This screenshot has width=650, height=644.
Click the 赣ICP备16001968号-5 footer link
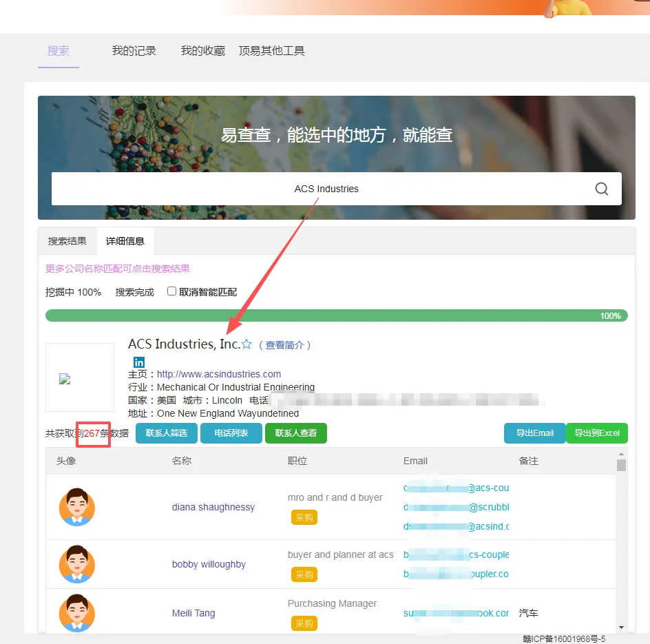coord(564,638)
